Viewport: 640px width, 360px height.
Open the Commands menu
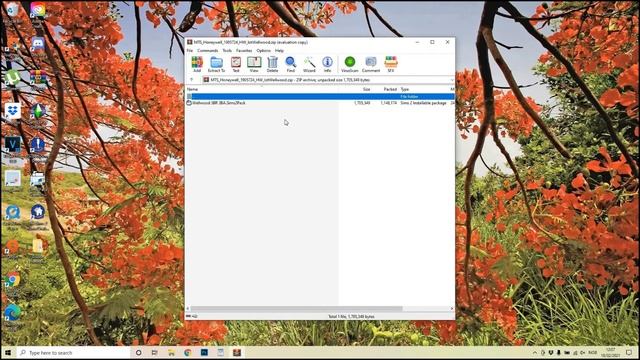[x=207, y=51]
